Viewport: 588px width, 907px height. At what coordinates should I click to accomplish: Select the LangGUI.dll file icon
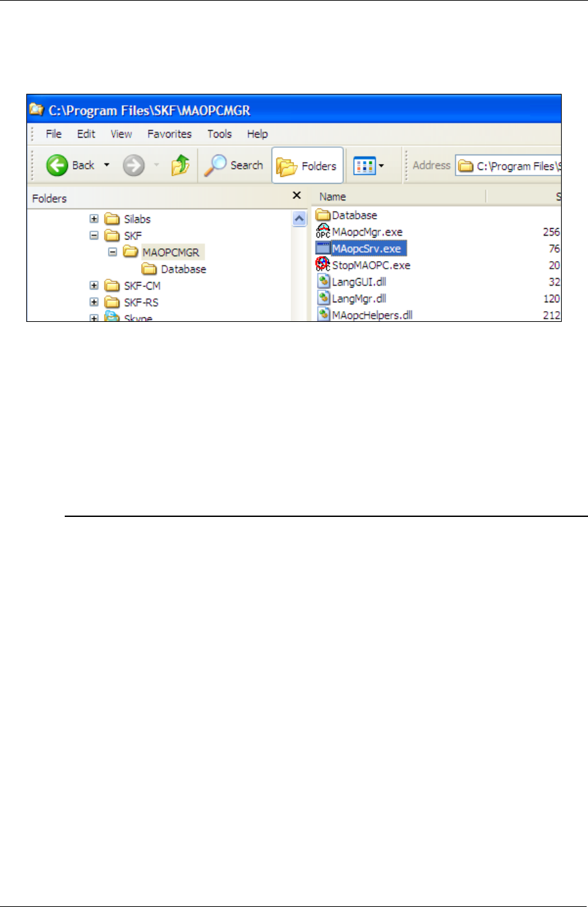coord(322,281)
